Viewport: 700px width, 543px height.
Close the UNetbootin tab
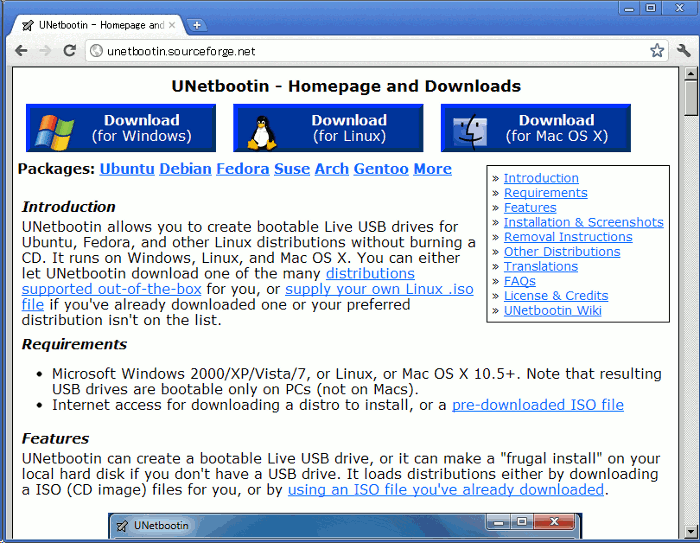tap(173, 25)
